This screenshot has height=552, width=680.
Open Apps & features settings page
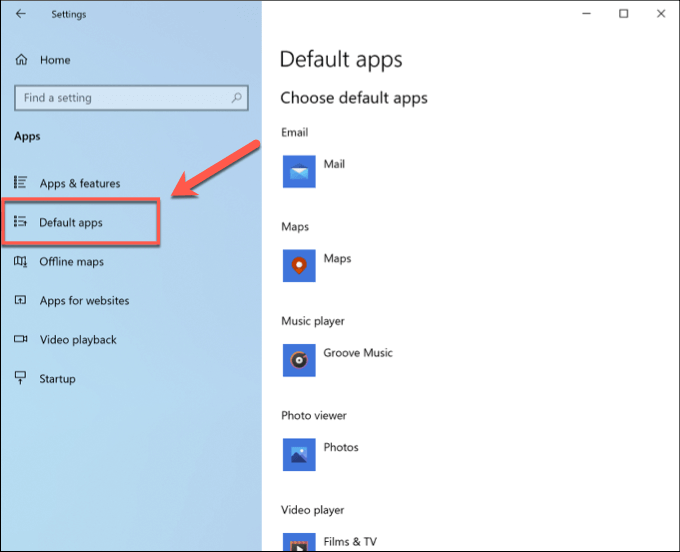[80, 183]
